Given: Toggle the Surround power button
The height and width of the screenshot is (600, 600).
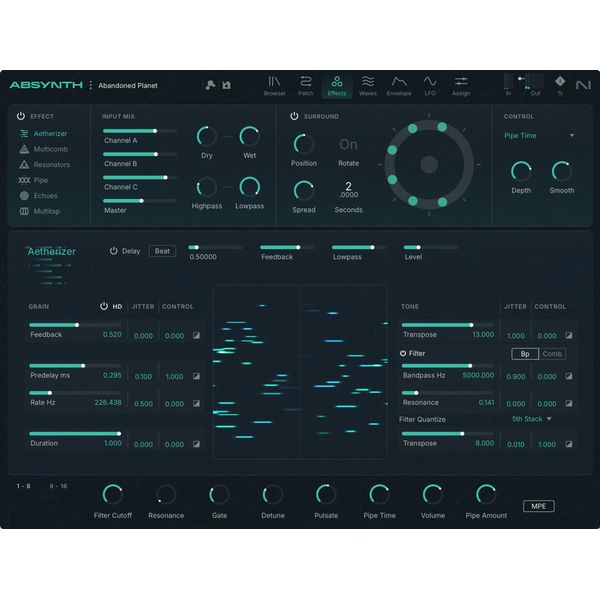Looking at the screenshot, I should point(294,116).
